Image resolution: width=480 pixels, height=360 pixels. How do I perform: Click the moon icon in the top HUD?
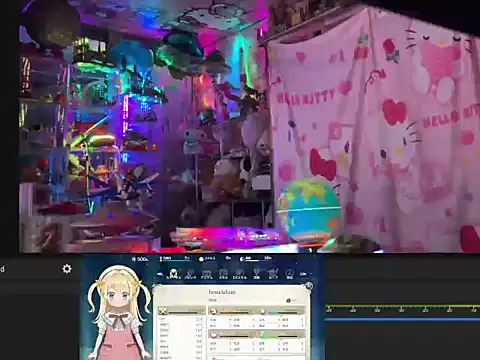pyautogui.click(x=242, y=259)
